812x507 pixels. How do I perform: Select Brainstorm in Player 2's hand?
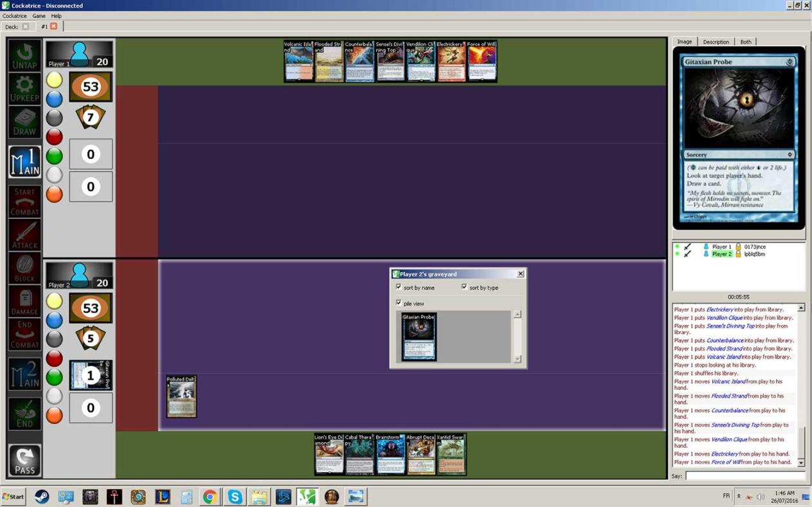(x=391, y=454)
